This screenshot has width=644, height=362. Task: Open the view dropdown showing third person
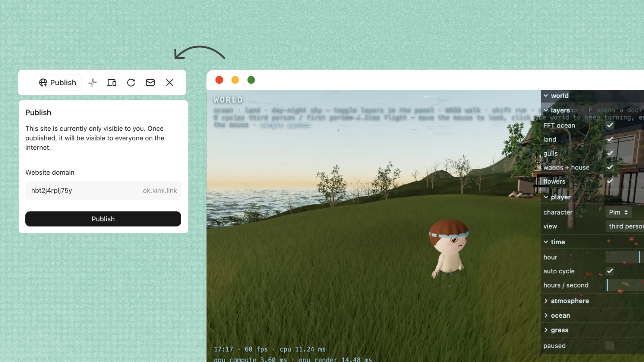pos(625,226)
